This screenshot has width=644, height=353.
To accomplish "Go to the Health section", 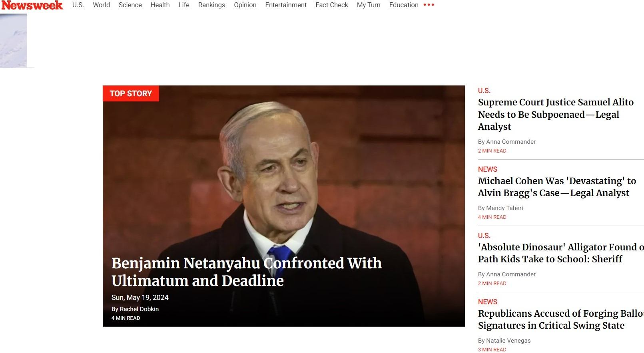I will (x=160, y=5).
